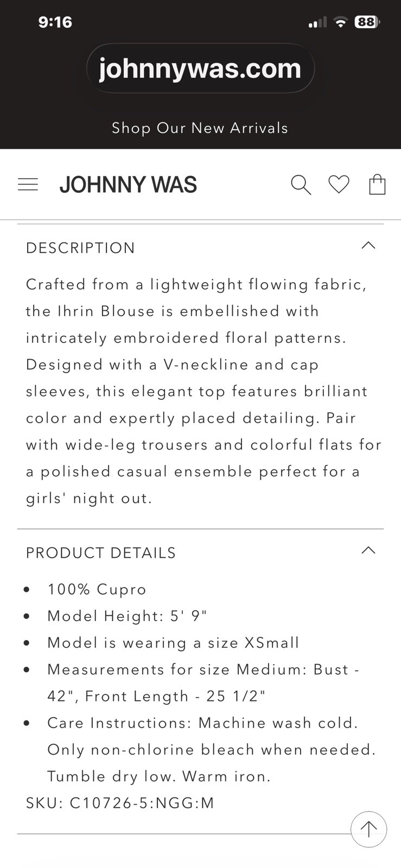Collapse the Product Details chevron
401x868 pixels.
coord(368,550)
